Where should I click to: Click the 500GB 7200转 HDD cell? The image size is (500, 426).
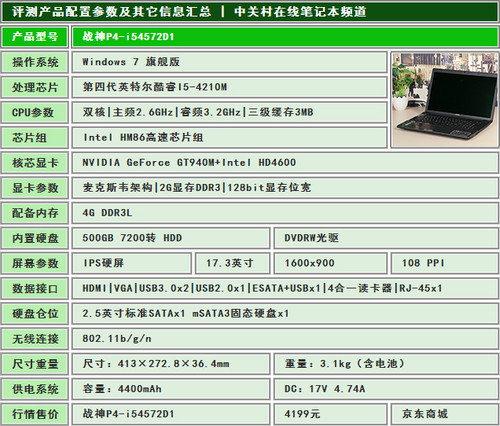point(171,238)
